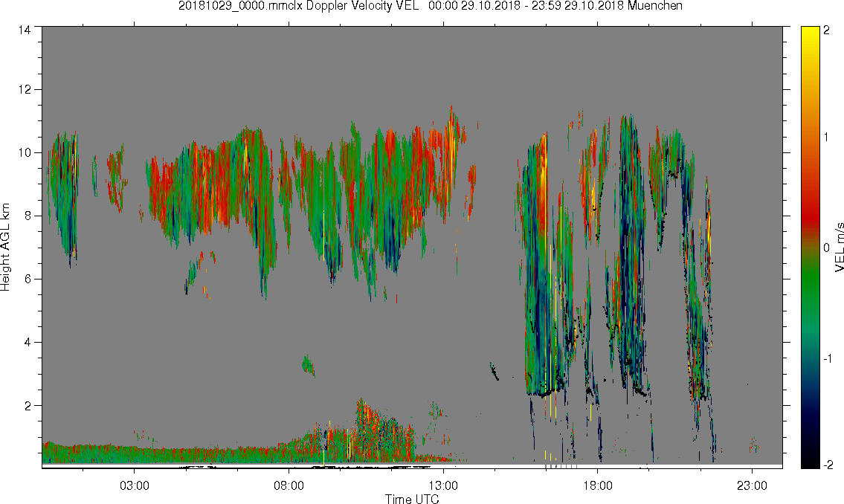Image resolution: width=844 pixels, height=504 pixels.
Task: Click the 12 km height tick label
Action: coord(24,89)
